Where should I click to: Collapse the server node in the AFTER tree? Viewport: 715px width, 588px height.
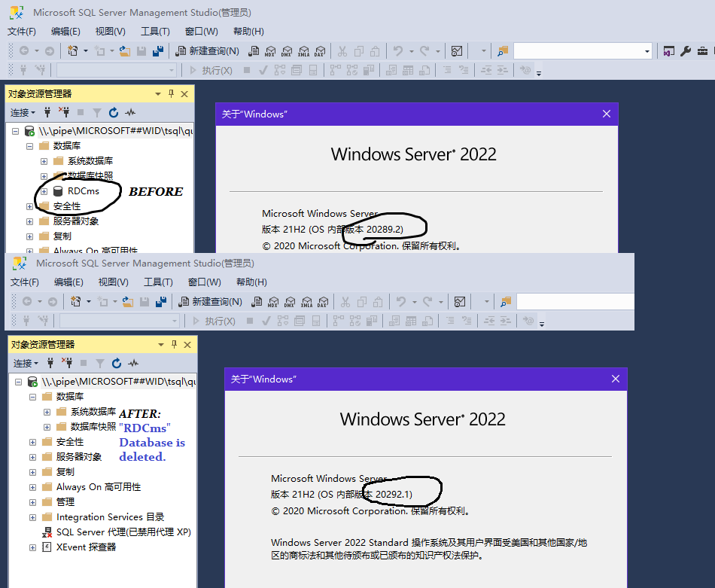(18, 382)
